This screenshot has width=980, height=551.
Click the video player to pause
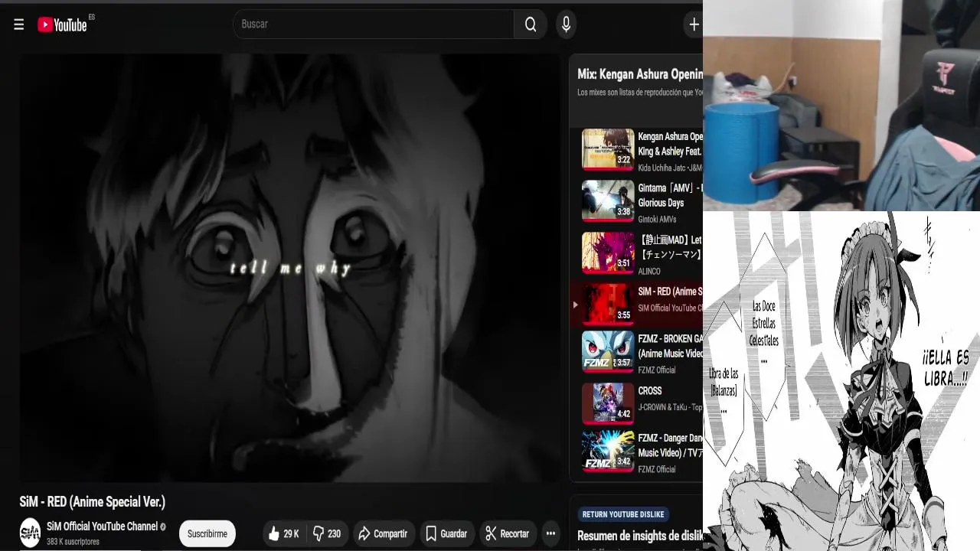pos(290,268)
